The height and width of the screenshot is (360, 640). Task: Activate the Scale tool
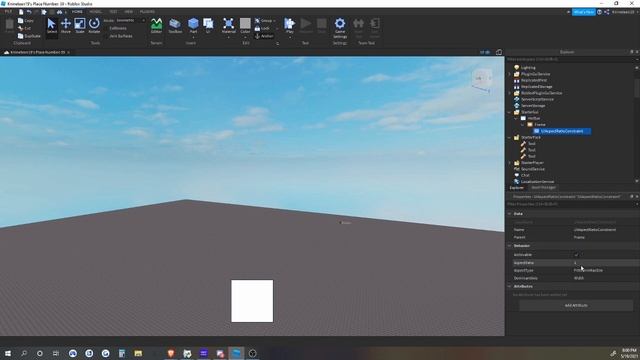[x=80, y=26]
